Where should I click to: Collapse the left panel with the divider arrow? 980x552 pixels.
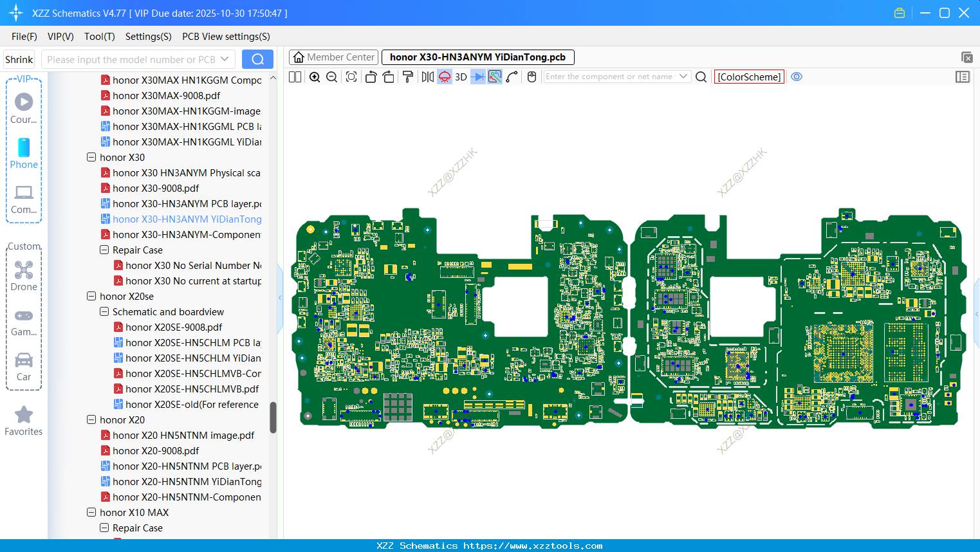[x=280, y=297]
